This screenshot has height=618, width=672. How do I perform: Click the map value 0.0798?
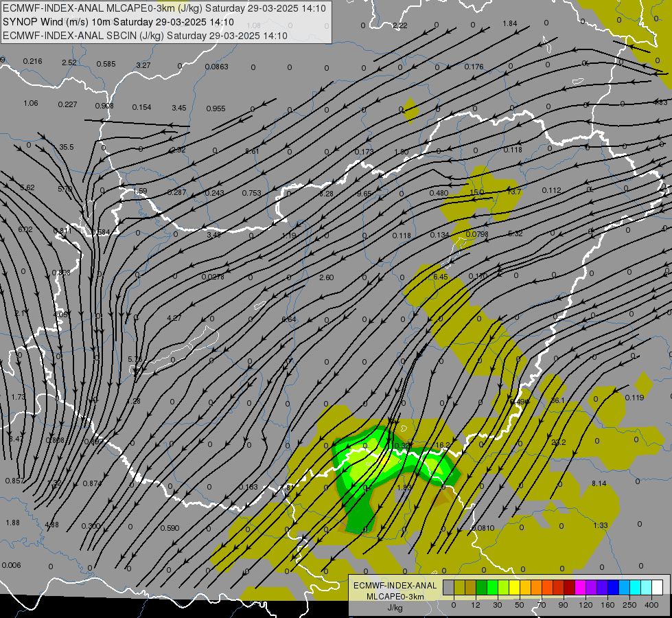point(477,234)
